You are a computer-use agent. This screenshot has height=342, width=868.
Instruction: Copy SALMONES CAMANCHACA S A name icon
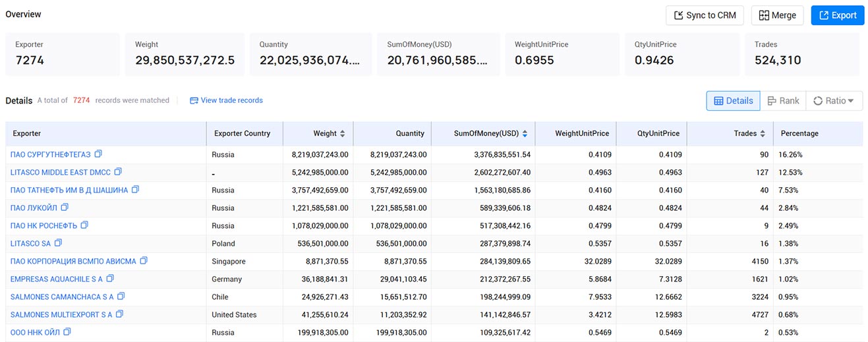pos(121,297)
